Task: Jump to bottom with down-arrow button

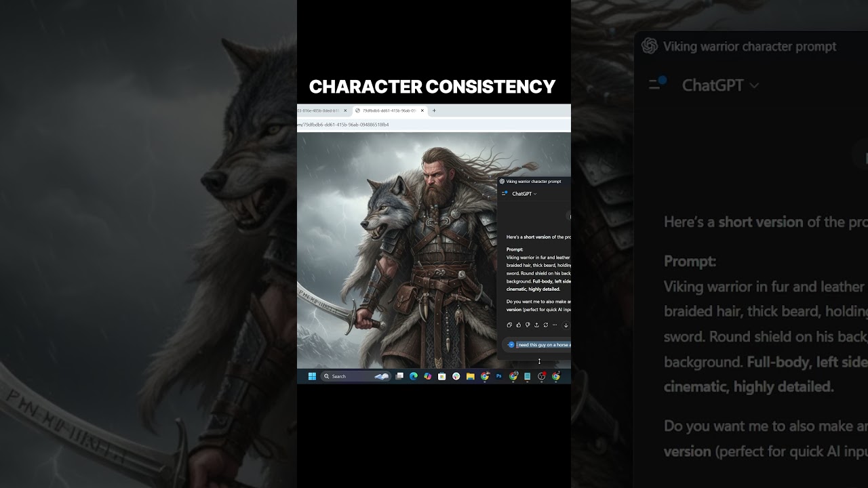Action: coord(566,325)
